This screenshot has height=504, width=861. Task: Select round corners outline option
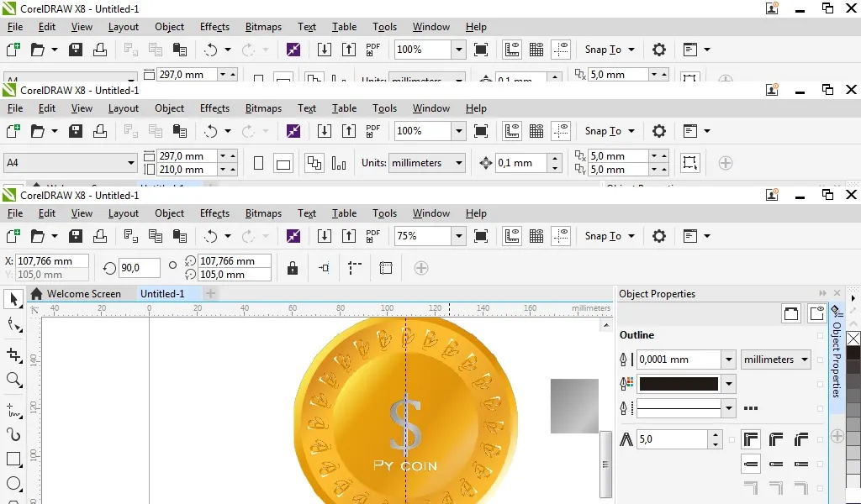(x=776, y=439)
